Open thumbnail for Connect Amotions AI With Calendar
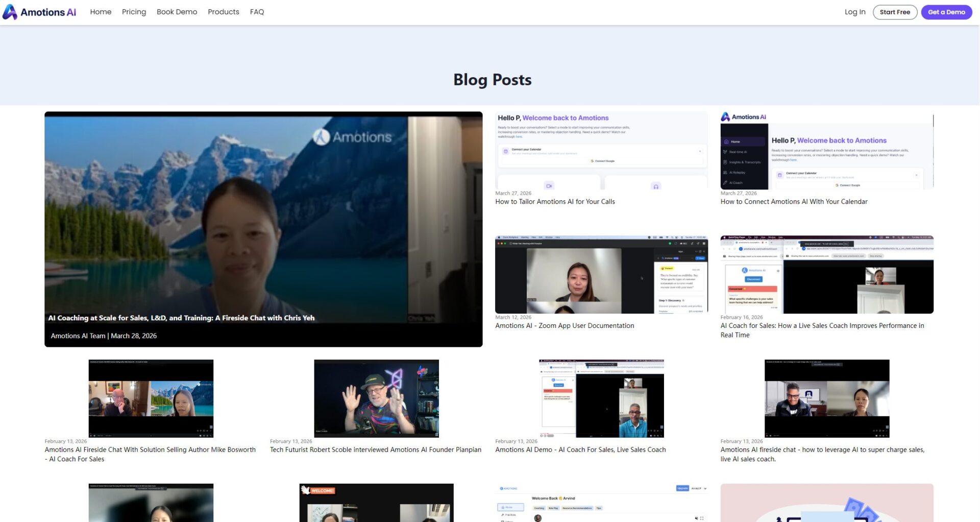Viewport: 980px width, 522px height. (x=827, y=150)
